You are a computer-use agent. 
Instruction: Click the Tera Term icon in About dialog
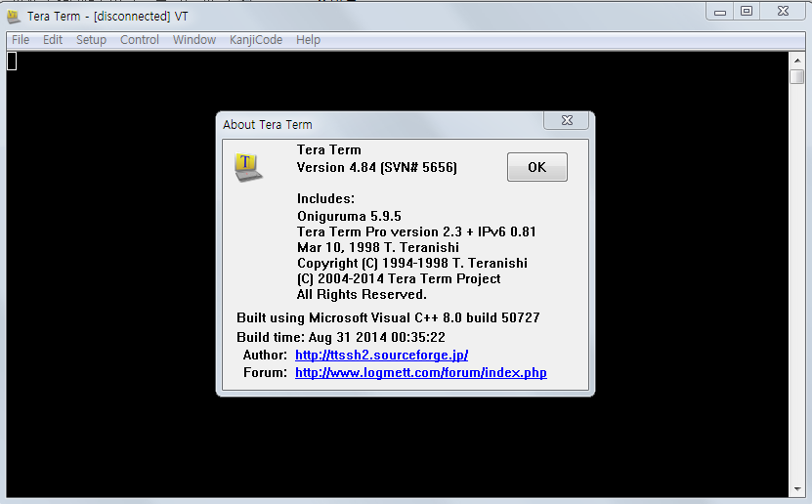coord(248,167)
